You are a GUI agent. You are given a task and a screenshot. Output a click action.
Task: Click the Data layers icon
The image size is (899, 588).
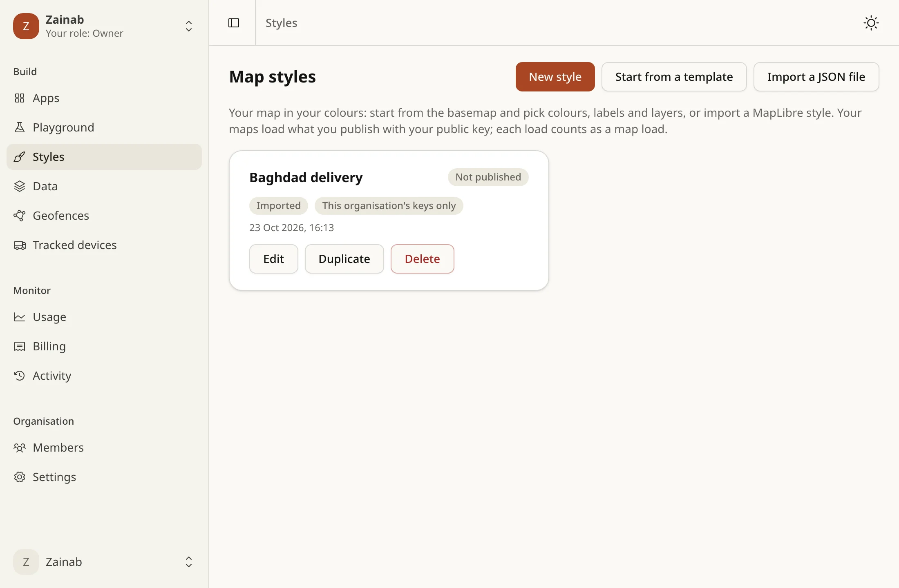pyautogui.click(x=20, y=186)
